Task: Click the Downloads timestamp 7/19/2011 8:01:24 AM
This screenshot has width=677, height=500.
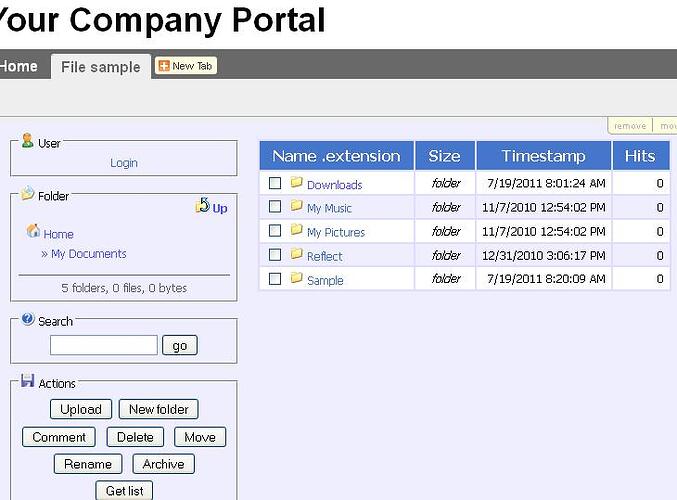Action: (546, 183)
